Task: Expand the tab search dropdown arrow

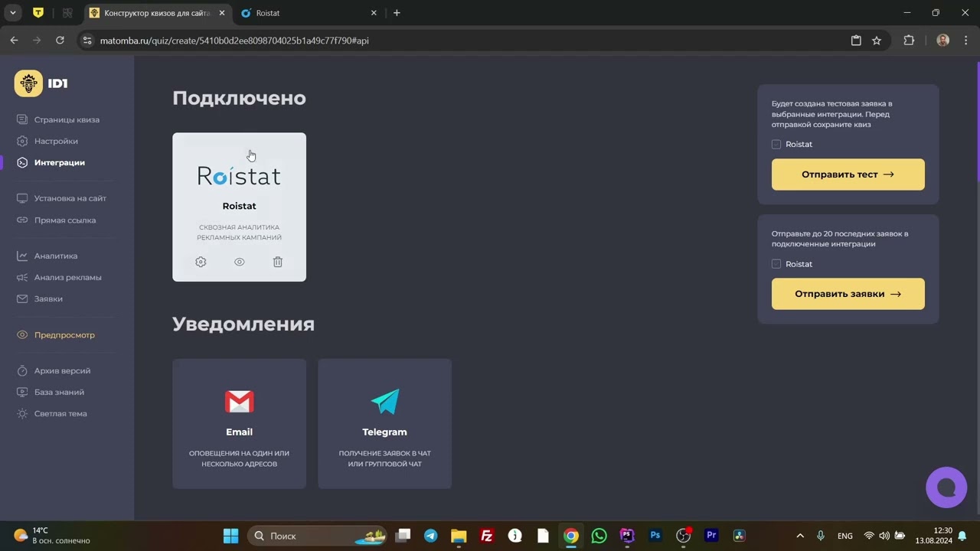Action: tap(13, 13)
